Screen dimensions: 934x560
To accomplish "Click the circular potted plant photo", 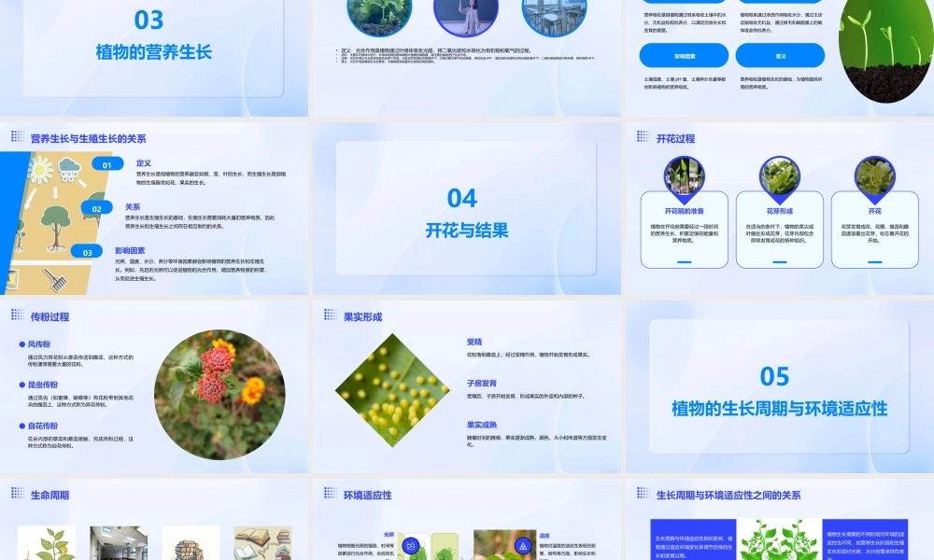I will pos(379,16).
